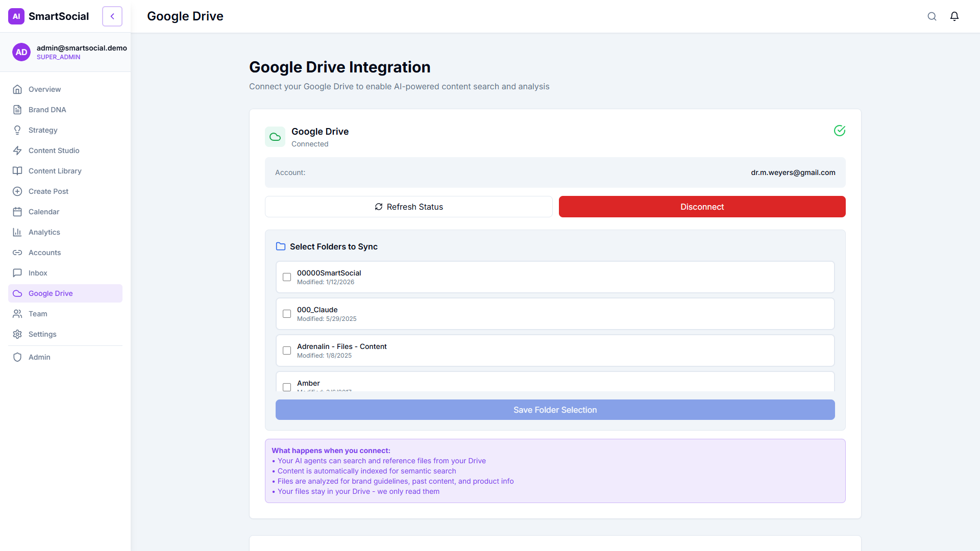
Task: Click Refresh Status button
Action: pyautogui.click(x=408, y=207)
